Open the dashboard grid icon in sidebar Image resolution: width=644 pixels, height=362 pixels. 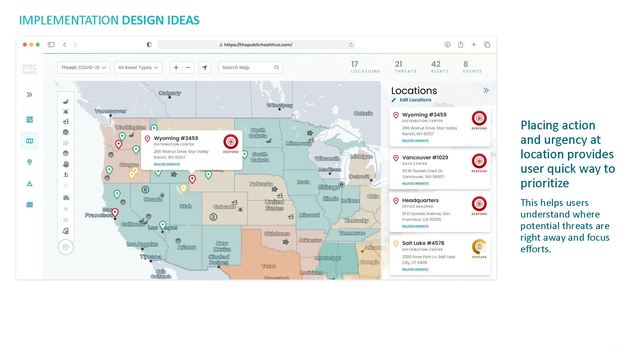(x=30, y=120)
